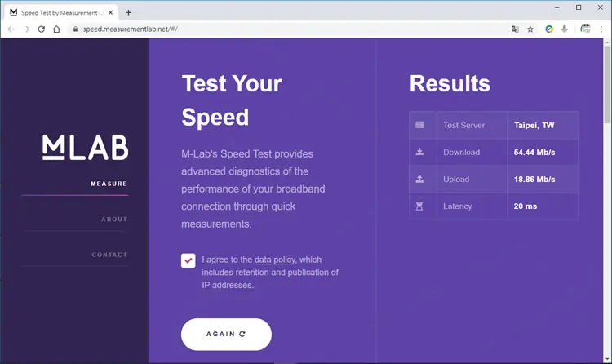Image resolution: width=612 pixels, height=364 pixels.
Task: Click the upload icon in Results table
Action: (419, 179)
